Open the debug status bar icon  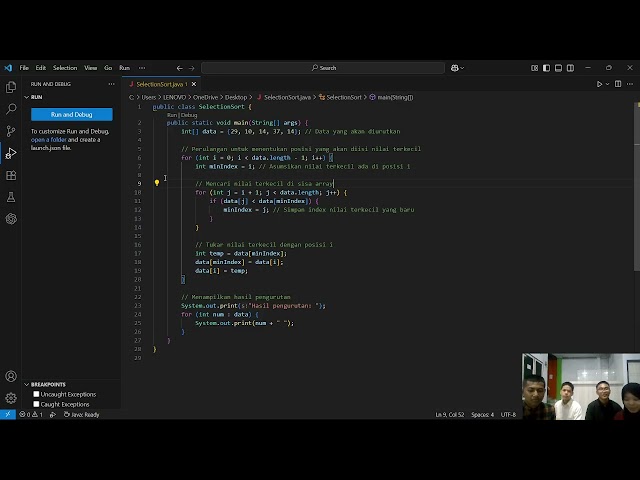tap(53, 414)
